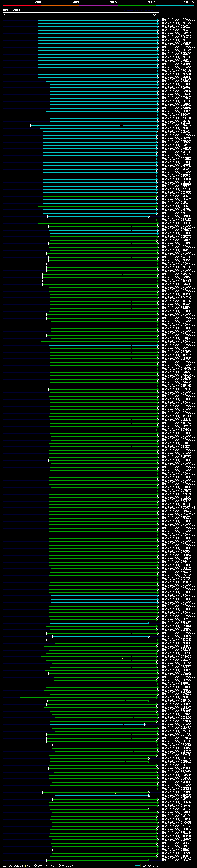Click the white query sequence bar
This screenshot has height=868, width=197.
81,12
